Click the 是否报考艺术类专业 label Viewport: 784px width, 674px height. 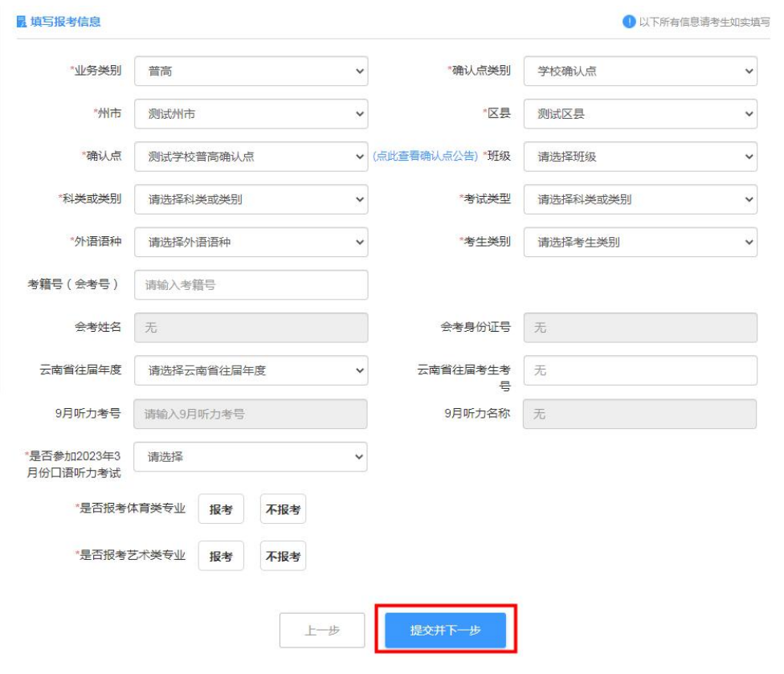(x=130, y=555)
